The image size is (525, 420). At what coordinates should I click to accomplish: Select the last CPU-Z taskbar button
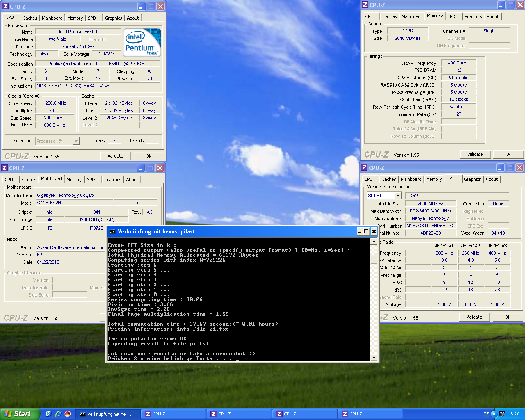[x=371, y=414]
